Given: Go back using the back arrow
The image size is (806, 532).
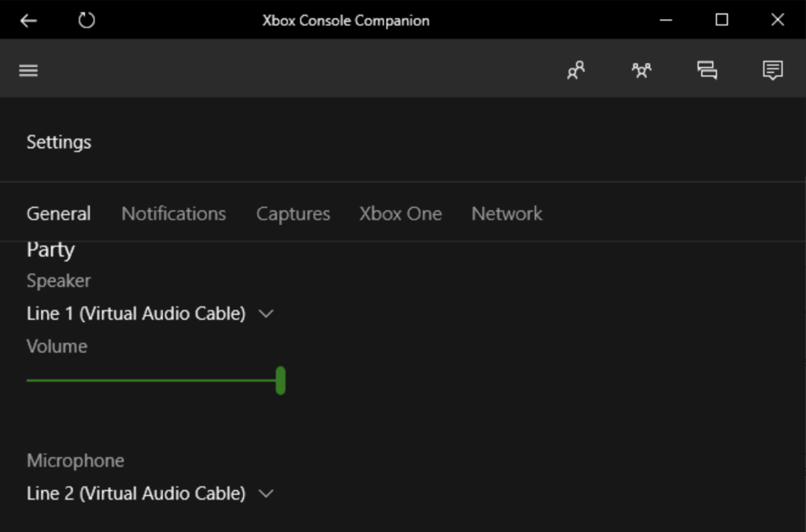Looking at the screenshot, I should [28, 20].
